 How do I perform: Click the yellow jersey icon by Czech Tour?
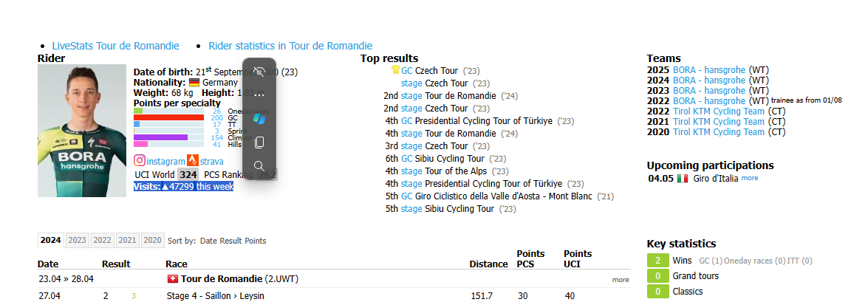[395, 71]
